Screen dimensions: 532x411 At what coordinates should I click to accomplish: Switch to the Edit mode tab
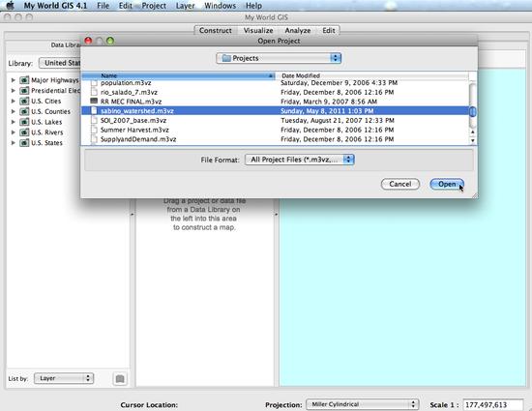329,31
